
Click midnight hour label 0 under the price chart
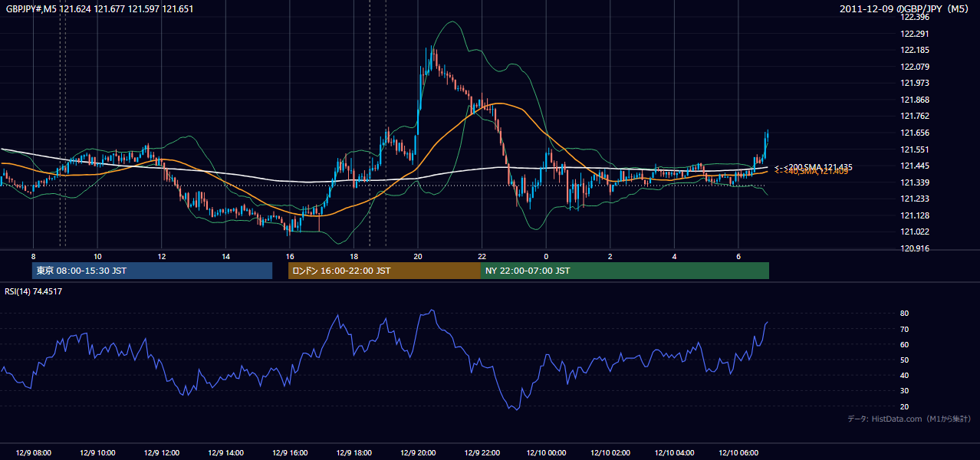pos(545,256)
